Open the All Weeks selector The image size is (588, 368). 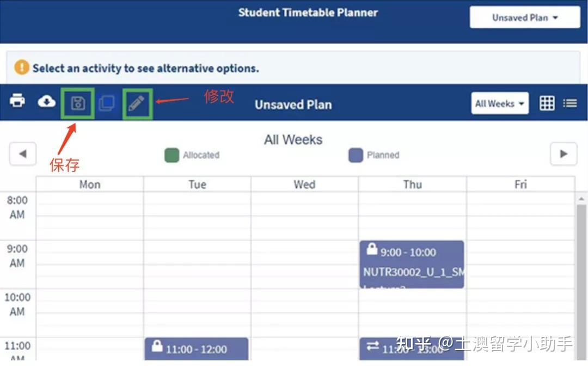(499, 103)
